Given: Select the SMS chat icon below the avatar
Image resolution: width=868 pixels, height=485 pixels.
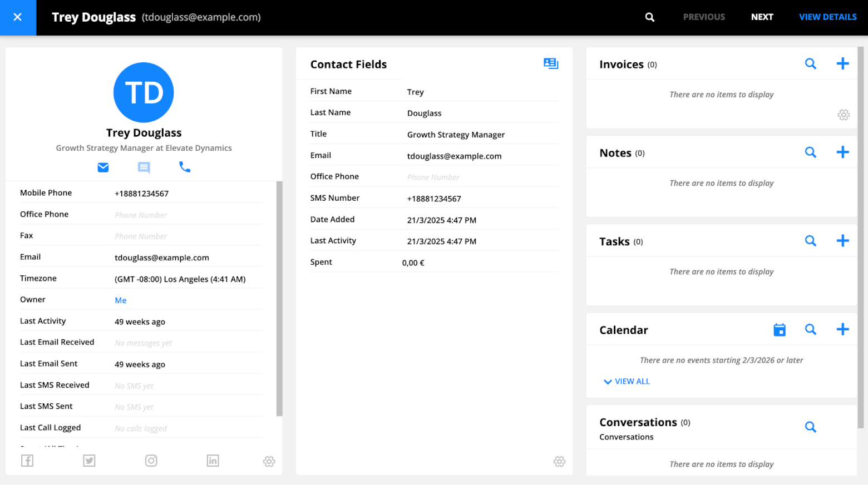Looking at the screenshot, I should 144,167.
